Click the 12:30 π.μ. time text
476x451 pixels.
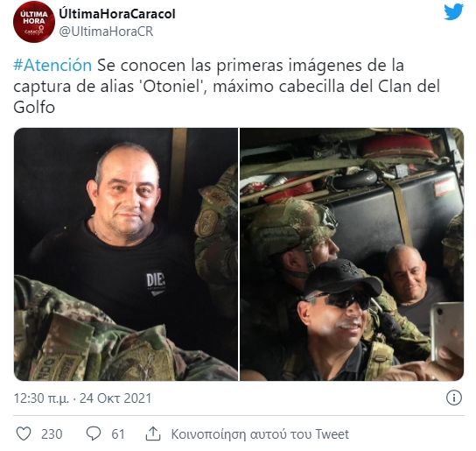click(x=42, y=398)
